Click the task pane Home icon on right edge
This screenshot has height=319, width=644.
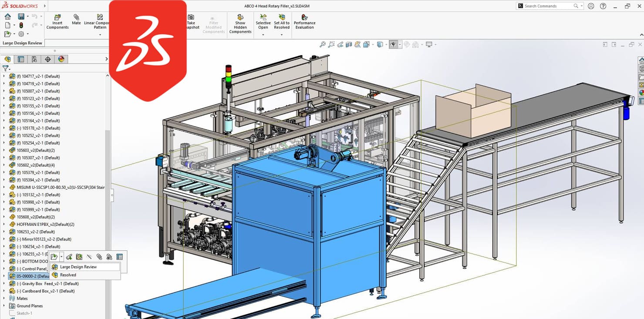tap(641, 60)
